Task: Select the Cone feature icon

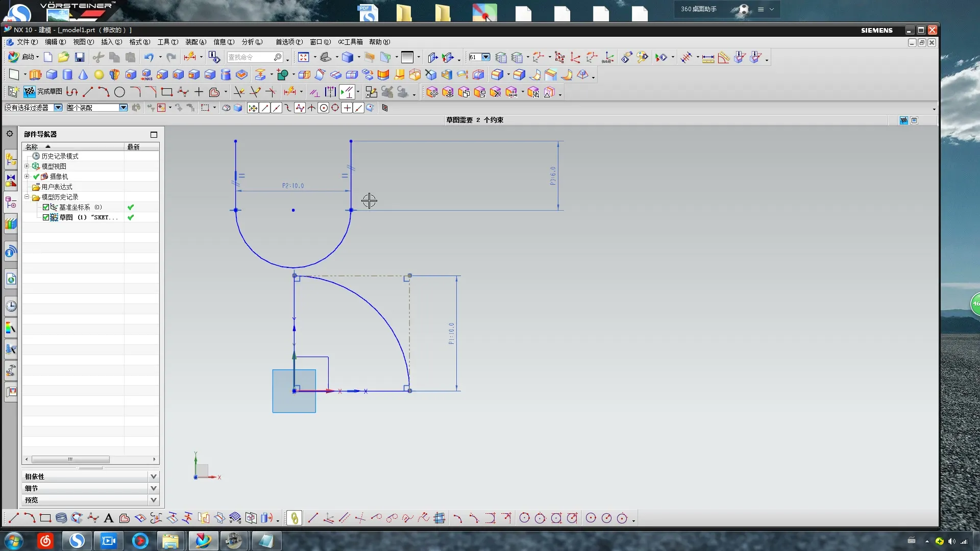Action: tap(83, 75)
